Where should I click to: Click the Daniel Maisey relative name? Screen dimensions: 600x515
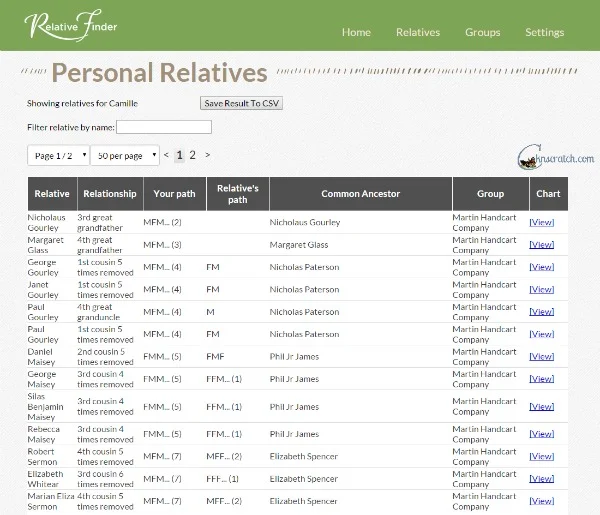(x=41, y=357)
